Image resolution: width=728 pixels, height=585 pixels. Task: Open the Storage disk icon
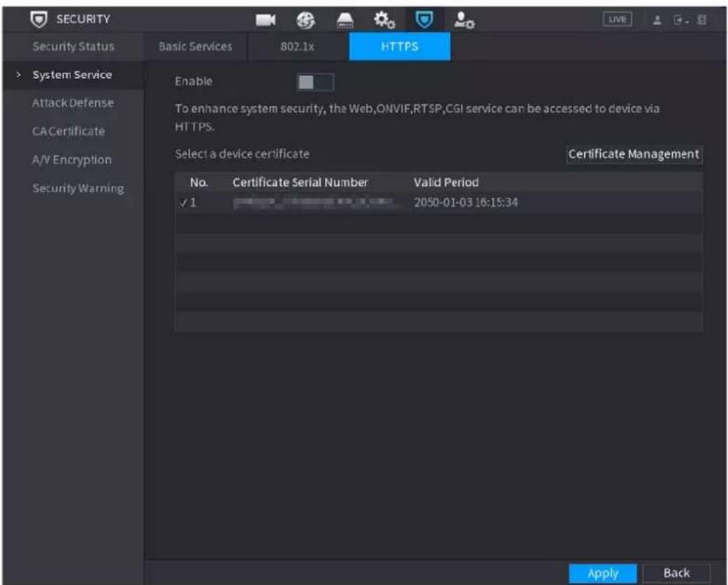[x=345, y=20]
